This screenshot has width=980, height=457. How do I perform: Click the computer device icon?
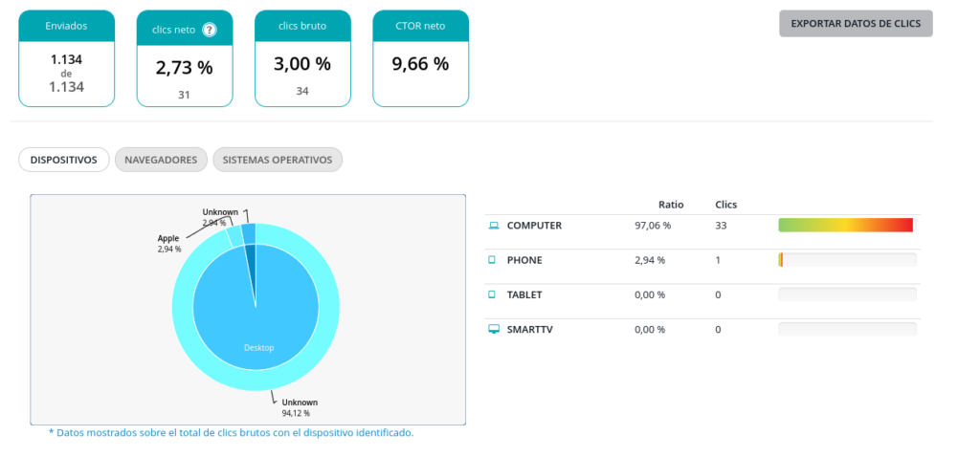[494, 226]
